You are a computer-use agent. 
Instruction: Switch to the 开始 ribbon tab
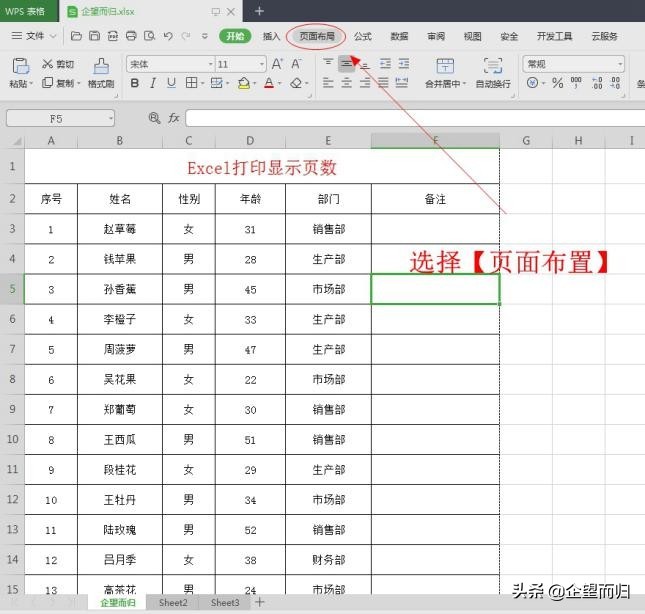[x=235, y=36]
